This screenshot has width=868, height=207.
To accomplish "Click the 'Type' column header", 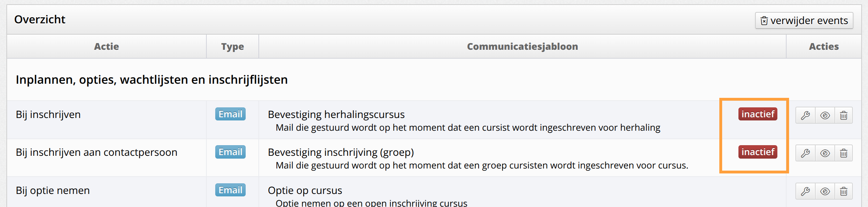I will click(x=233, y=46).
